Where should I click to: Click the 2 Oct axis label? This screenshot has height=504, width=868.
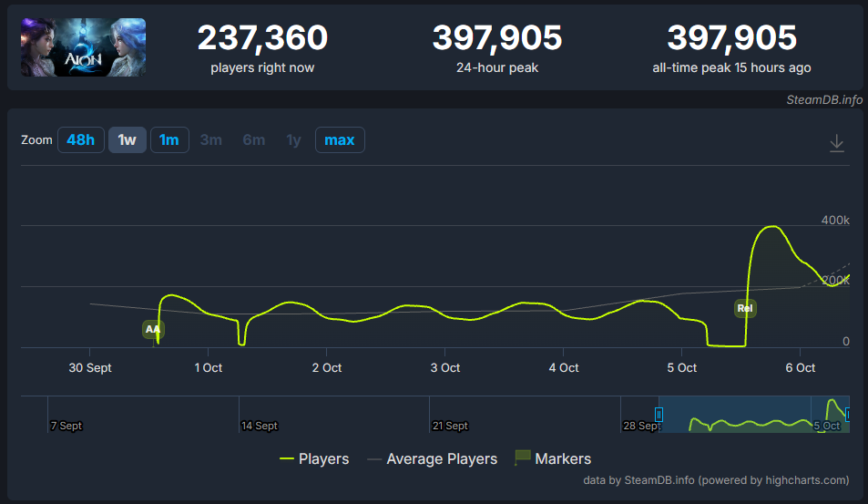[x=327, y=368]
